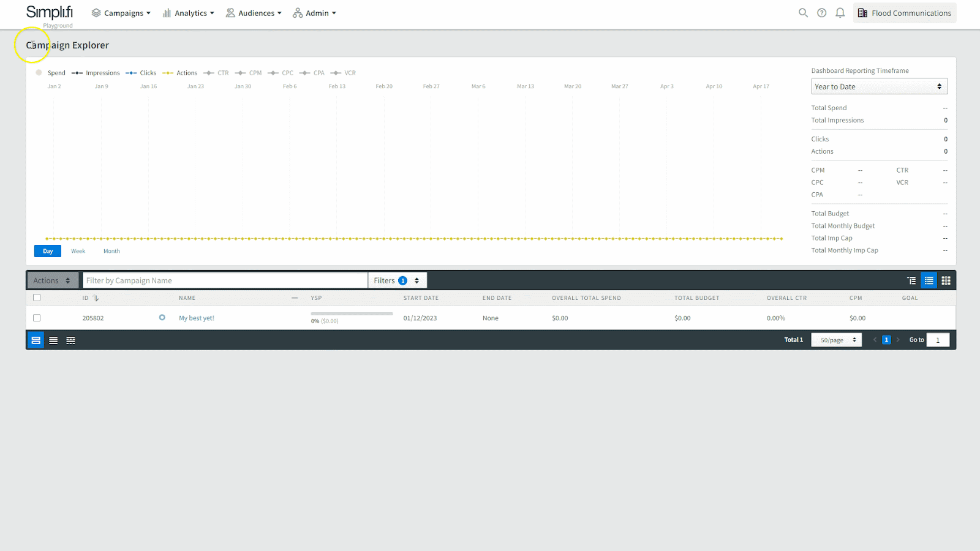Open the 50/page size dropdown
Viewport: 980px width, 551px height.
click(x=837, y=340)
